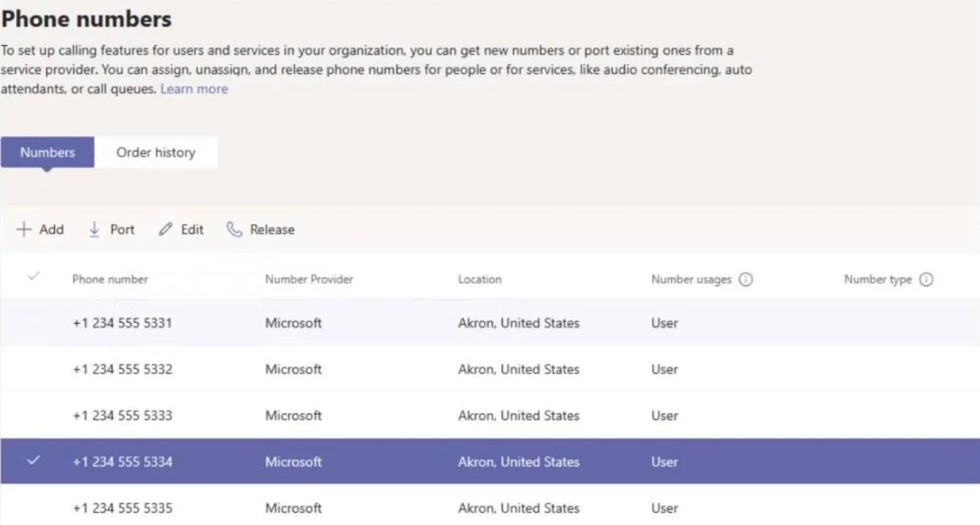Sort by the Phone number column header
Screen dimensions: 980x525
coord(110,279)
